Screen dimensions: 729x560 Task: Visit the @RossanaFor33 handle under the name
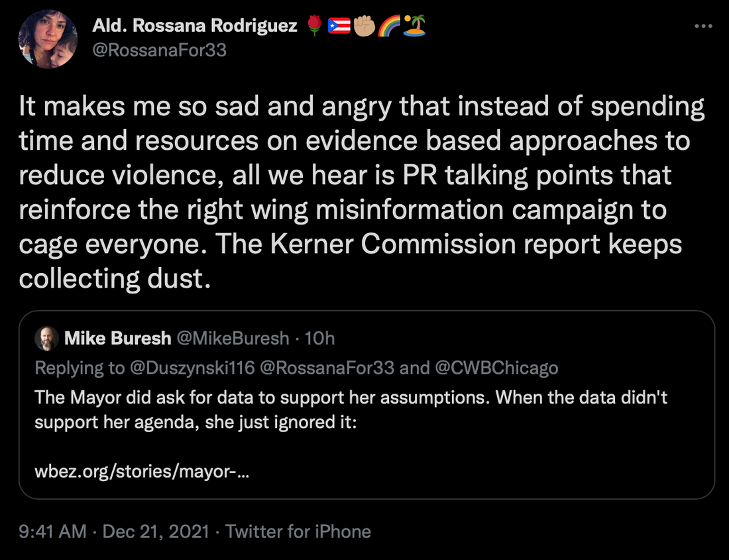(x=160, y=50)
